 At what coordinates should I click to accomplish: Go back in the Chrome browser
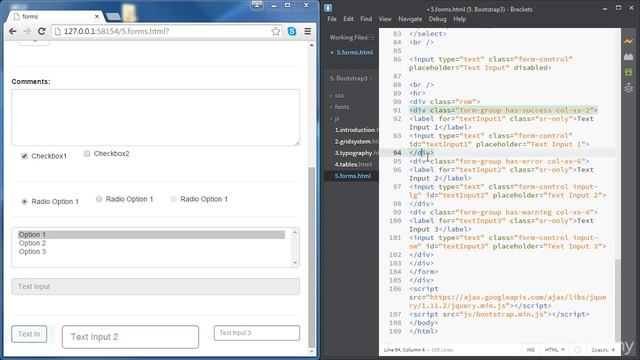point(13,31)
